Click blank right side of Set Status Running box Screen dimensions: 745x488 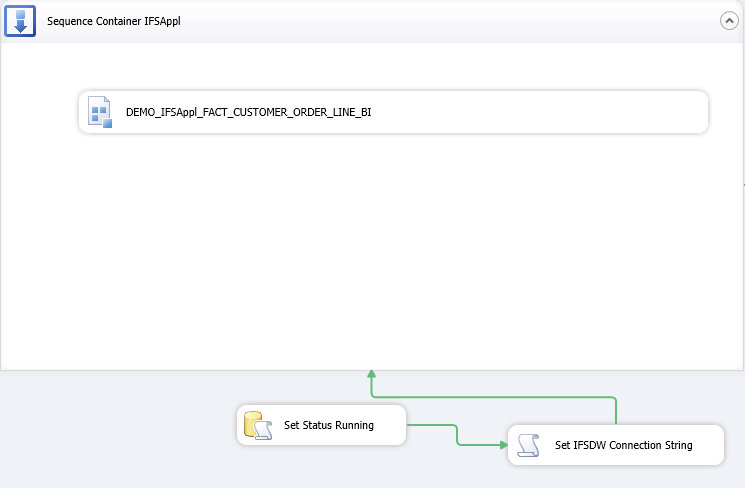[391, 426]
